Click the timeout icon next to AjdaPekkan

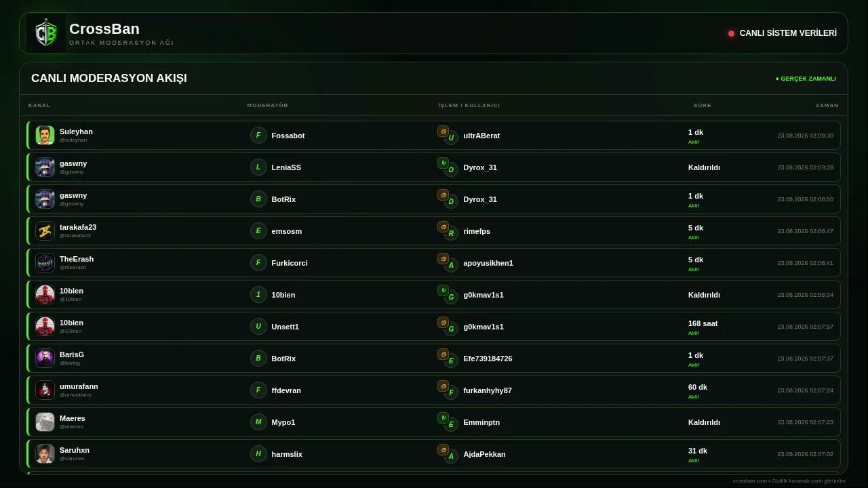[x=443, y=450]
